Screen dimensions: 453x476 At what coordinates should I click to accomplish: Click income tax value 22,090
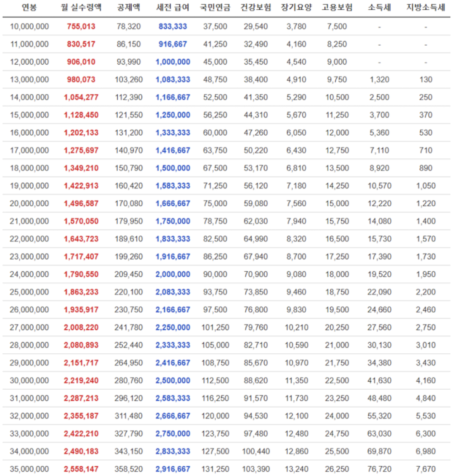[x=379, y=292]
